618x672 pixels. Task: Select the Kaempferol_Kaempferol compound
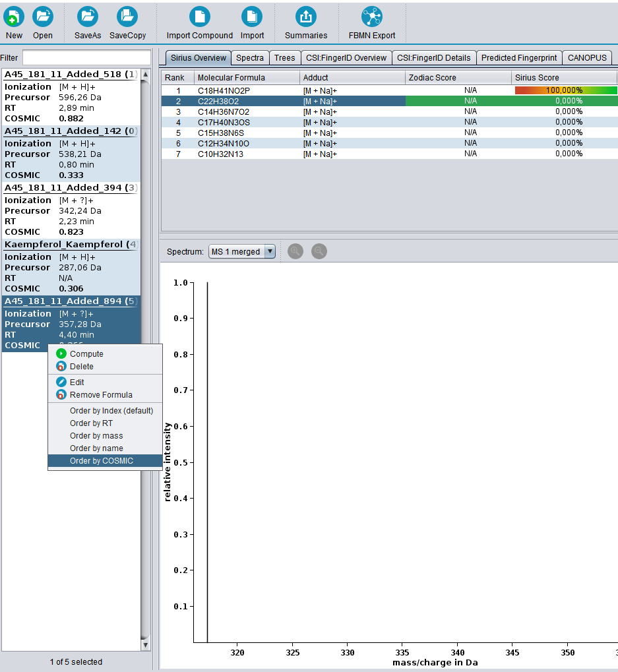point(71,266)
